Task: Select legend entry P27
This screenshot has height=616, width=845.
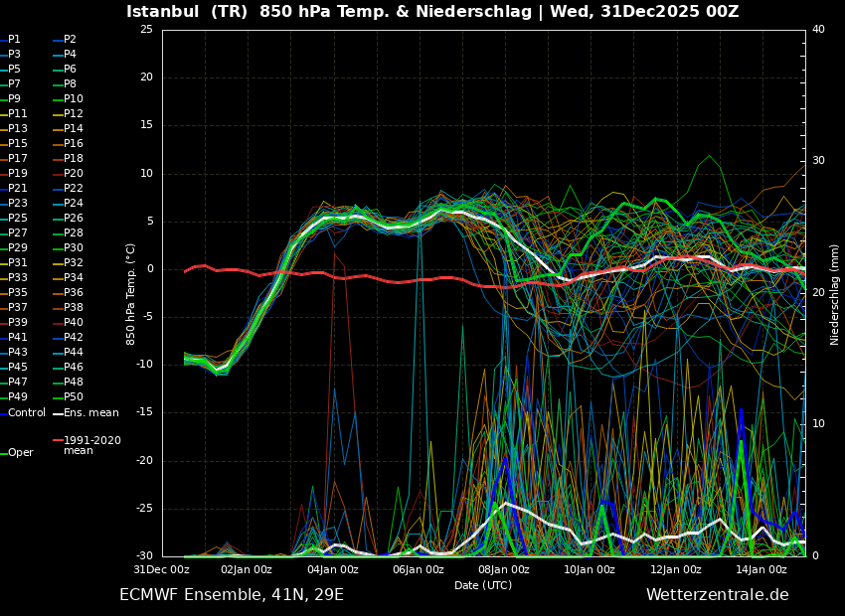Action: (x=14, y=232)
